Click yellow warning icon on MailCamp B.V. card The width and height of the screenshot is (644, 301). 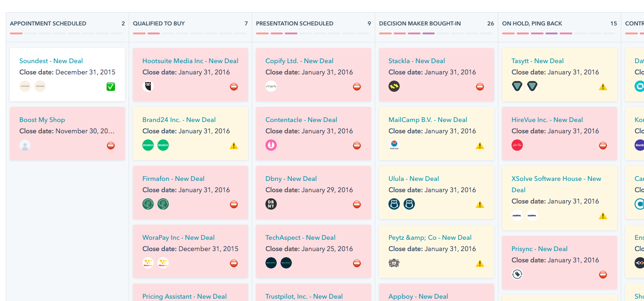pos(480,146)
